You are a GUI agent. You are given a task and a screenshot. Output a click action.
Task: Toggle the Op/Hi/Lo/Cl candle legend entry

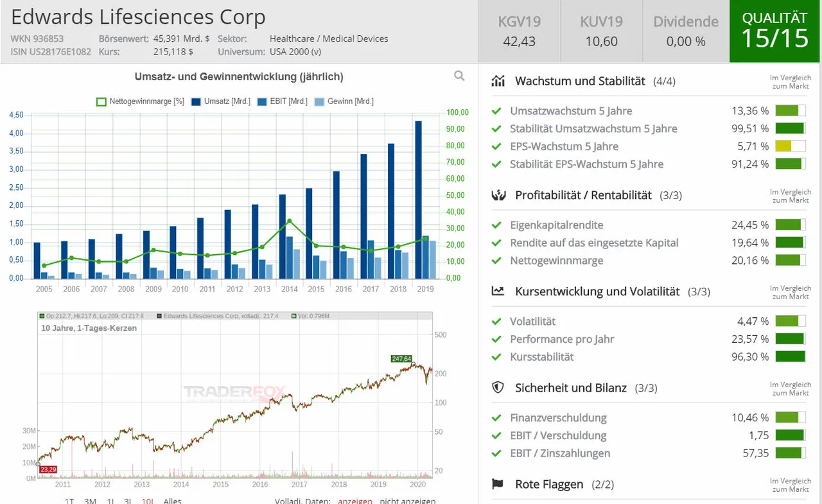point(91,316)
